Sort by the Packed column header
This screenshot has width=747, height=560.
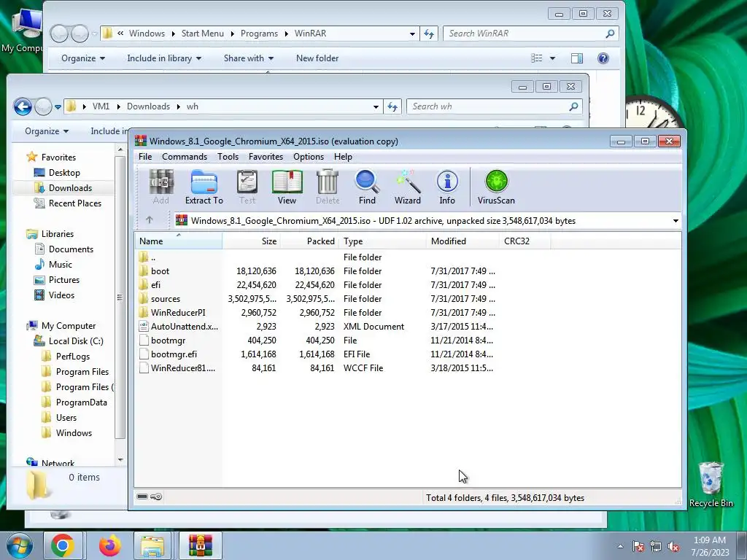click(x=309, y=241)
